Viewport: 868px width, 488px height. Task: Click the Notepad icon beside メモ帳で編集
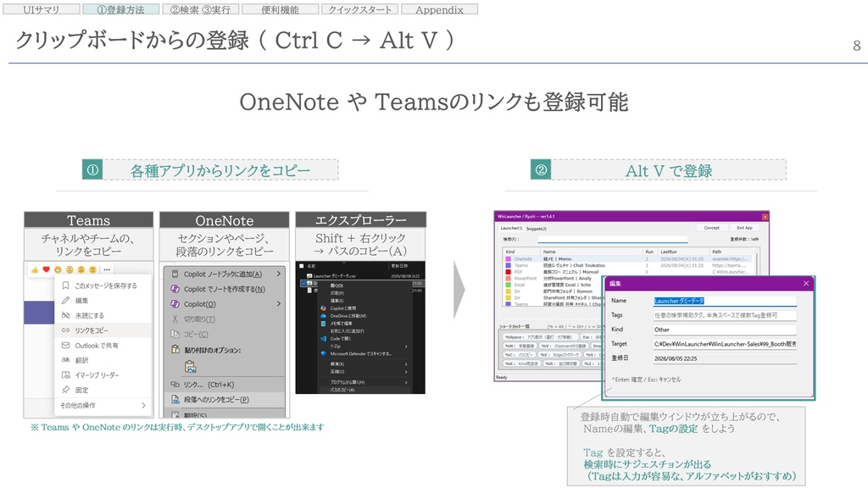(323, 323)
